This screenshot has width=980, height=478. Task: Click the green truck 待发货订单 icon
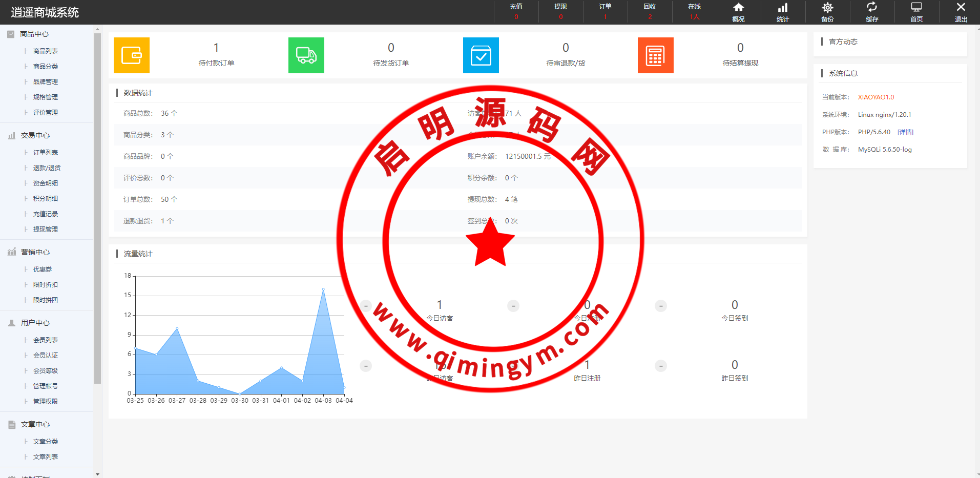306,55
